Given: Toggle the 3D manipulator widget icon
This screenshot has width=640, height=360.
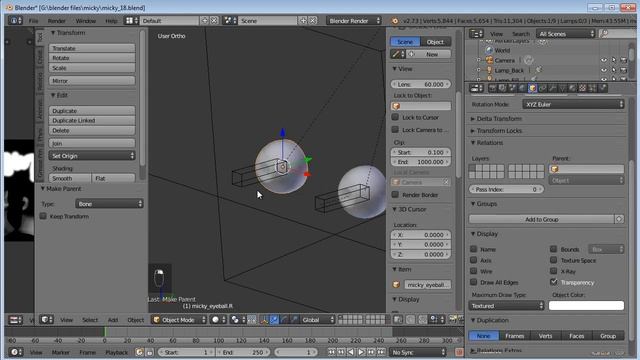Looking at the screenshot, I should (x=264, y=320).
